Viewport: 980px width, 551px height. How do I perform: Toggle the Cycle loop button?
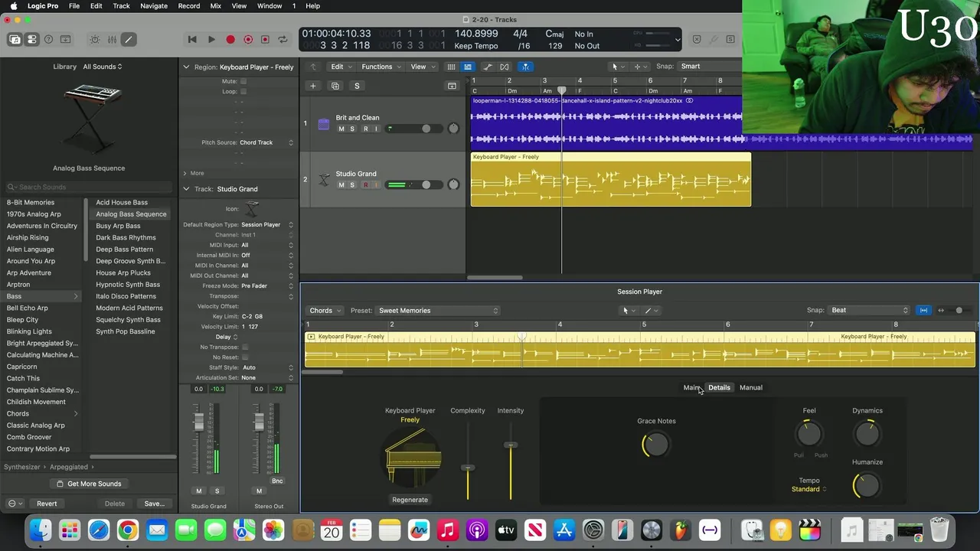click(x=283, y=40)
